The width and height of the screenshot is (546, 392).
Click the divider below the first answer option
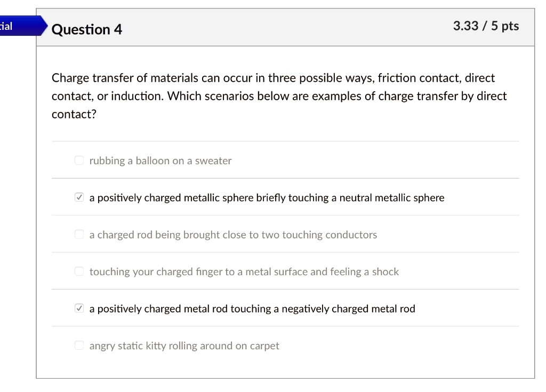(x=285, y=178)
